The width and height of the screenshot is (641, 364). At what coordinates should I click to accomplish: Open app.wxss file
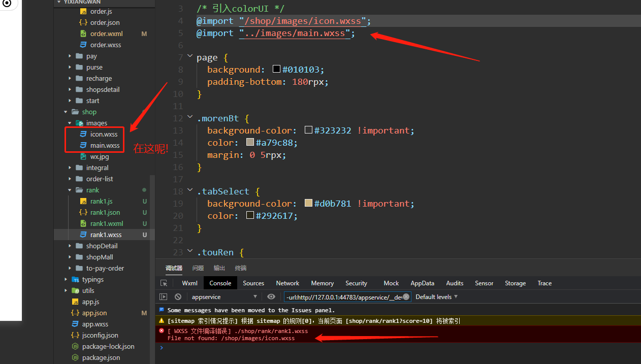95,324
